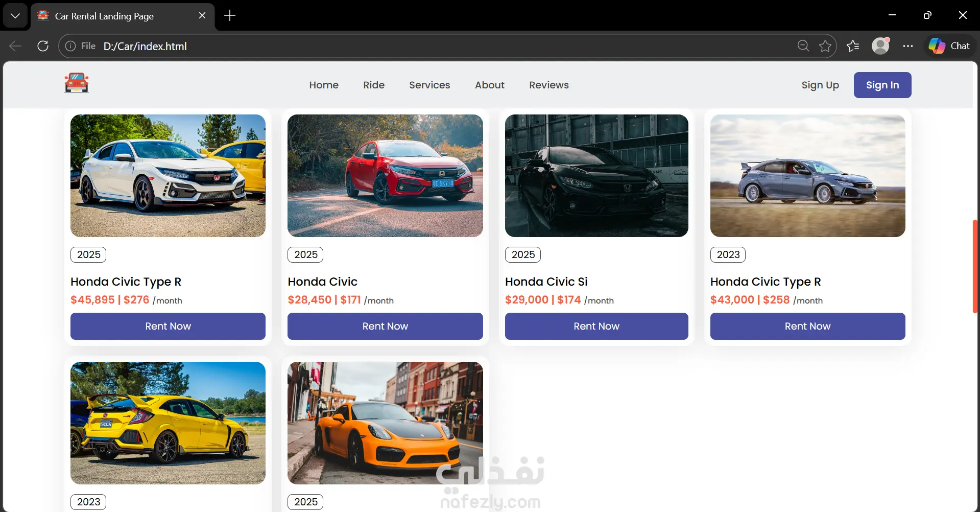The image size is (980, 512).
Task: Click the Sign In button
Action: (882, 85)
